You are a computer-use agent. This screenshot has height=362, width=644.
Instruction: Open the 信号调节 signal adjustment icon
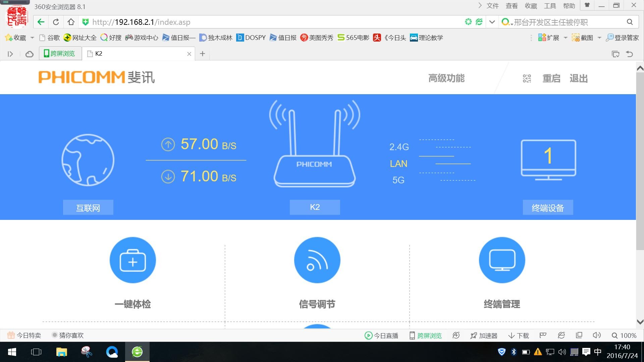pos(317,260)
